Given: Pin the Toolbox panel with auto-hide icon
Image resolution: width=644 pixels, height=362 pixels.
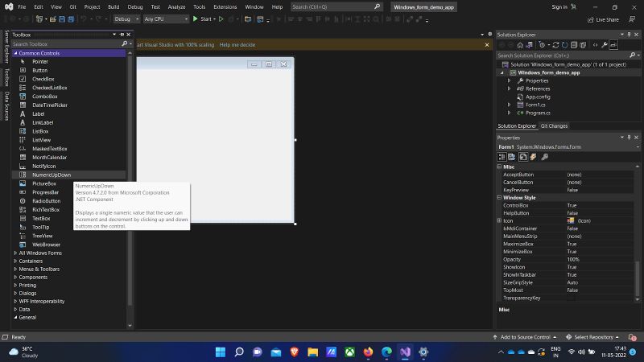Looking at the screenshot, I should tap(122, 35).
